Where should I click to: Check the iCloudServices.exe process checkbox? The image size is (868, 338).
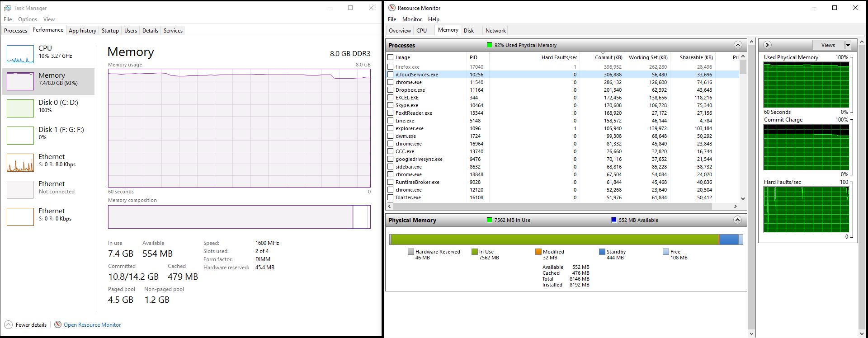(390, 75)
